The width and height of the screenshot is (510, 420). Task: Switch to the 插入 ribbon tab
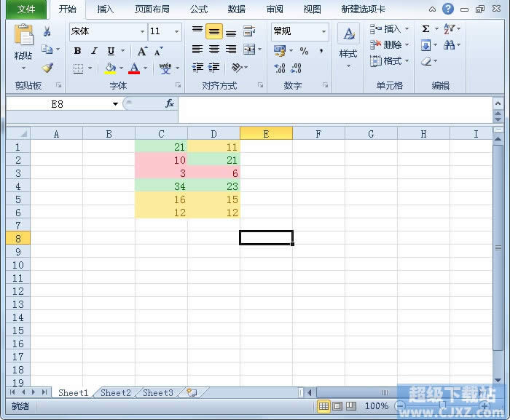(x=106, y=9)
